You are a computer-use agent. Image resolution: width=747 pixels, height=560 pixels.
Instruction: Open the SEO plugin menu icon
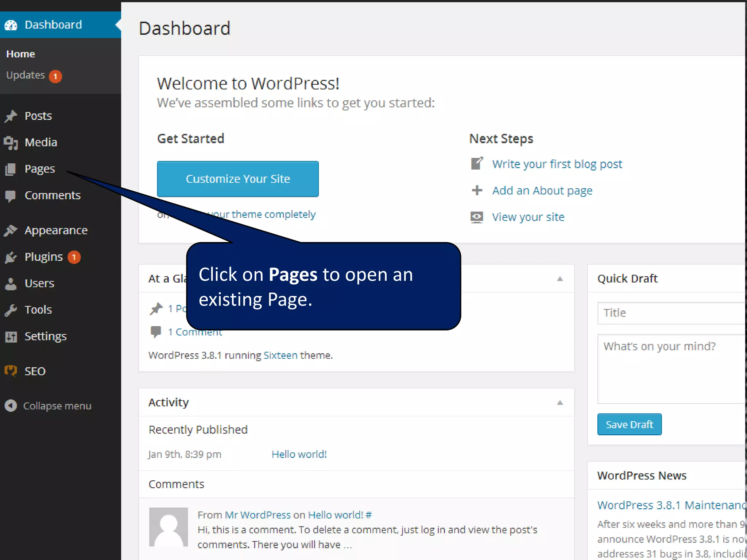pos(11,371)
